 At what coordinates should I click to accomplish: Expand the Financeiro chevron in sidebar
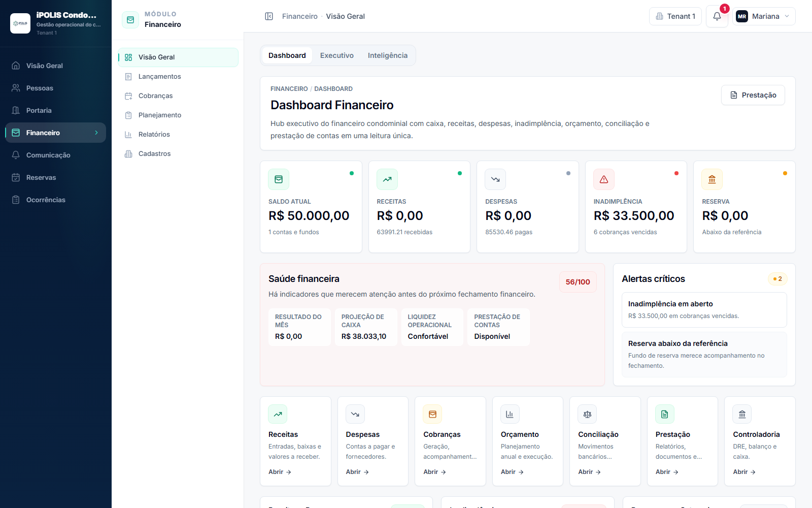pyautogui.click(x=96, y=133)
